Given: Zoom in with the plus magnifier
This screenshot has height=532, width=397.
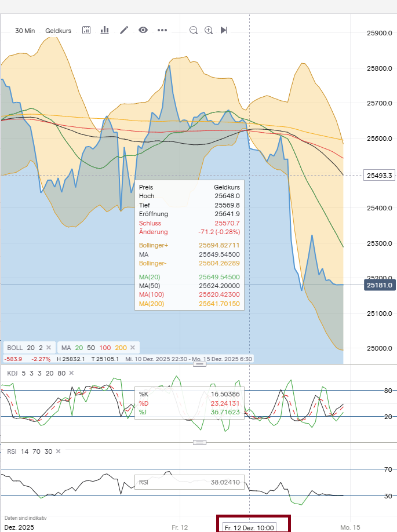Looking at the screenshot, I should pos(209,30).
